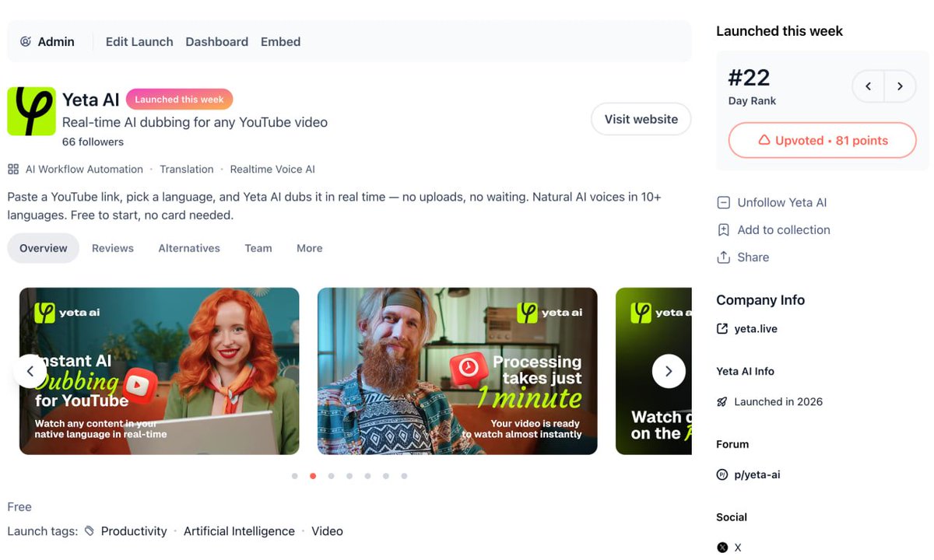
Task: Click Unfollow Yeta AI
Action: click(x=782, y=202)
